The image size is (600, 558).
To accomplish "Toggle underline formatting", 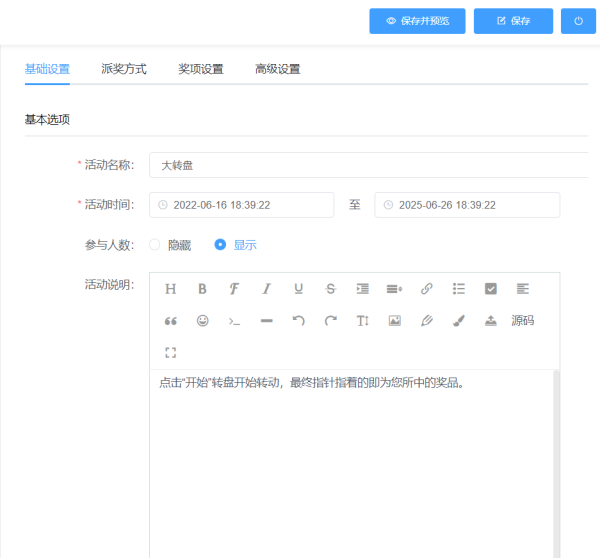I will coord(298,289).
